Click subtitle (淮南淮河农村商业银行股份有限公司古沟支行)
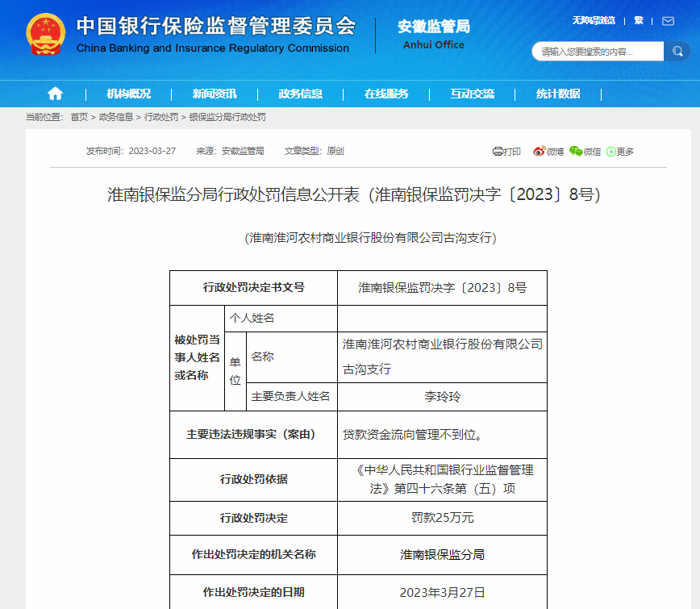The height and width of the screenshot is (609, 700). tap(370, 237)
